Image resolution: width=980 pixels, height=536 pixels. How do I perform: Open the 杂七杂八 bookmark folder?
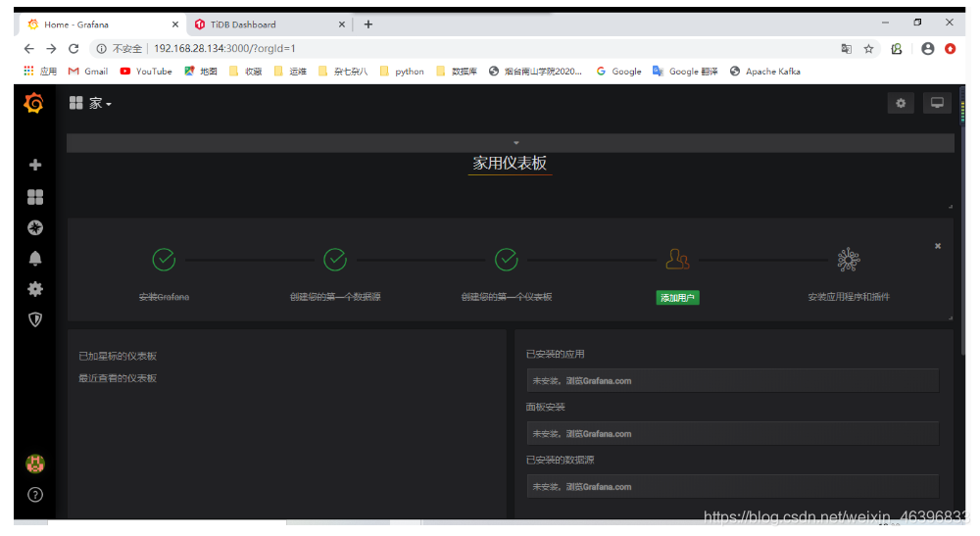point(343,72)
